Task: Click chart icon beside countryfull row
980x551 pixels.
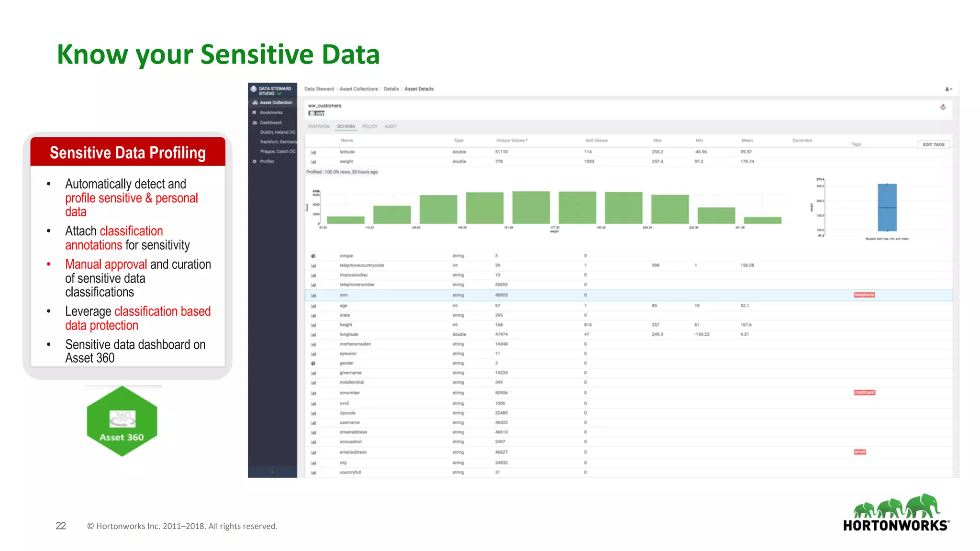Action: coord(313,472)
